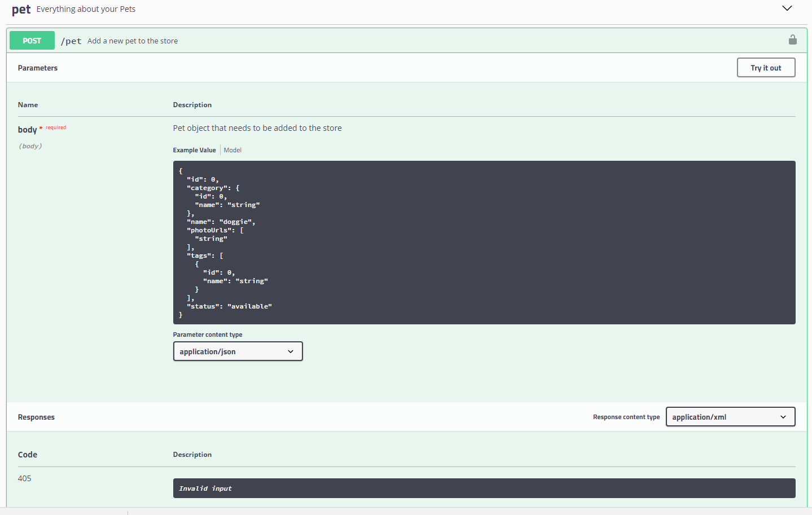Open the Parameter content type dropdown

238,351
